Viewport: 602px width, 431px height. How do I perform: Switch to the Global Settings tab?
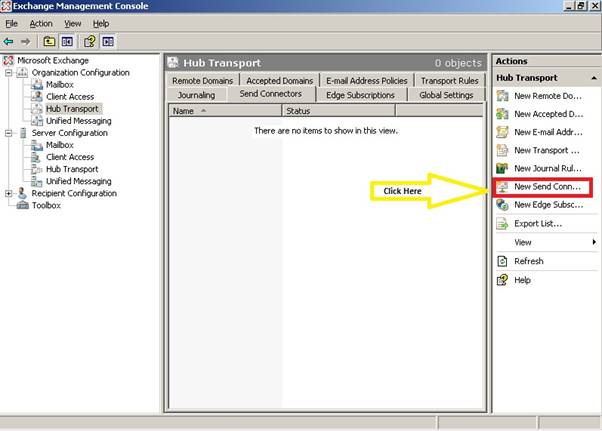[x=446, y=95]
